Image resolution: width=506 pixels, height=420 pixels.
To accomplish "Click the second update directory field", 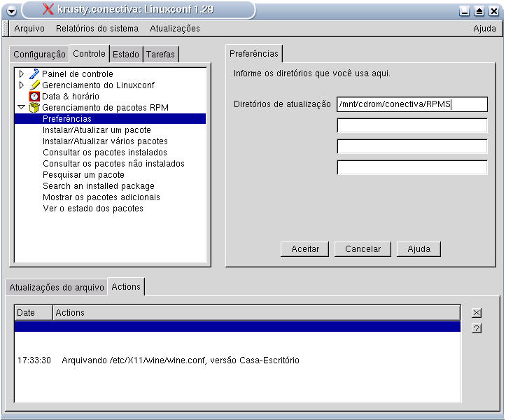I will point(412,125).
